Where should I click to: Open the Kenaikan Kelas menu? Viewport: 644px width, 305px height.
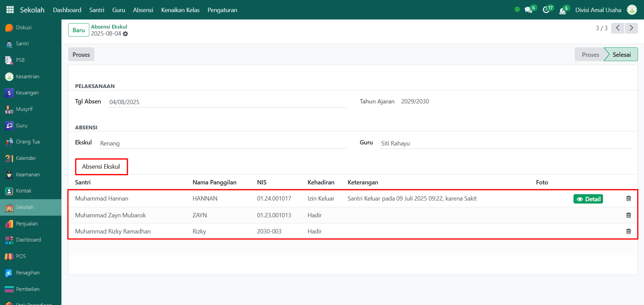(180, 10)
